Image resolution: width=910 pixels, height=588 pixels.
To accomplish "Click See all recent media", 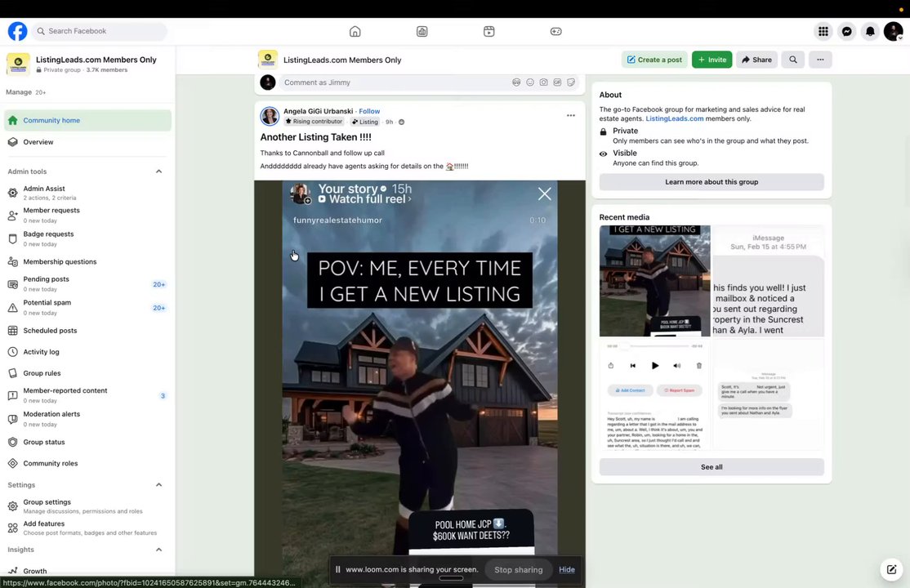I will [x=711, y=467].
